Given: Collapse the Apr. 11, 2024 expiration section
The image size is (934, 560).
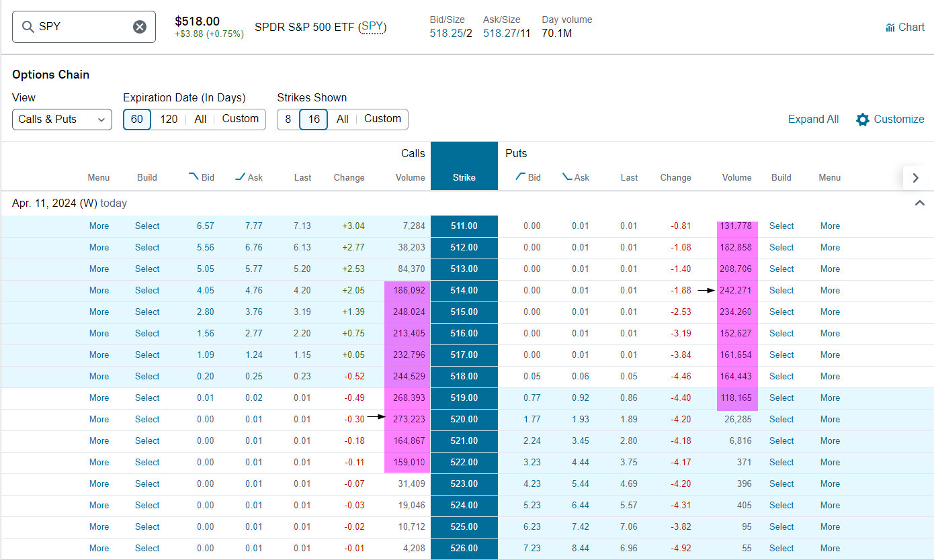Looking at the screenshot, I should pos(920,203).
